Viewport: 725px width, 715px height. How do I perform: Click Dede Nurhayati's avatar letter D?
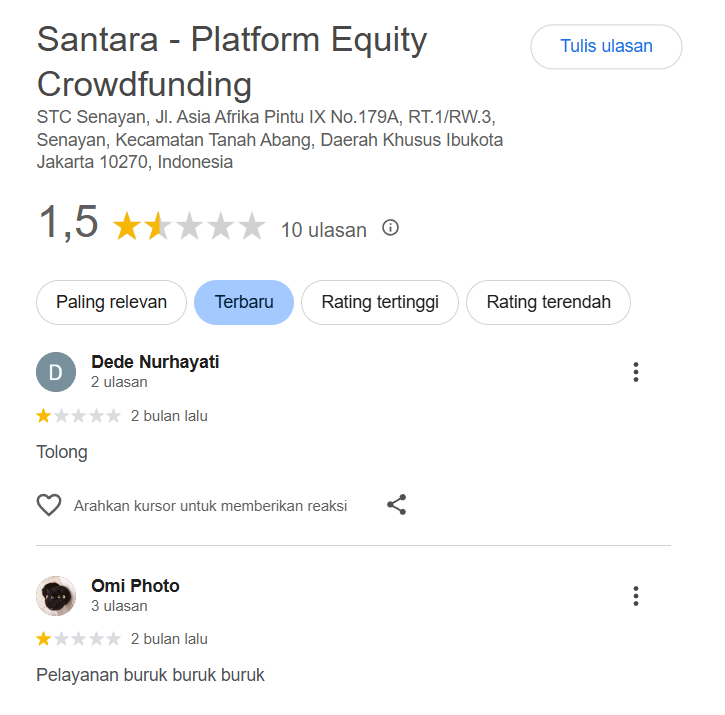click(x=56, y=372)
